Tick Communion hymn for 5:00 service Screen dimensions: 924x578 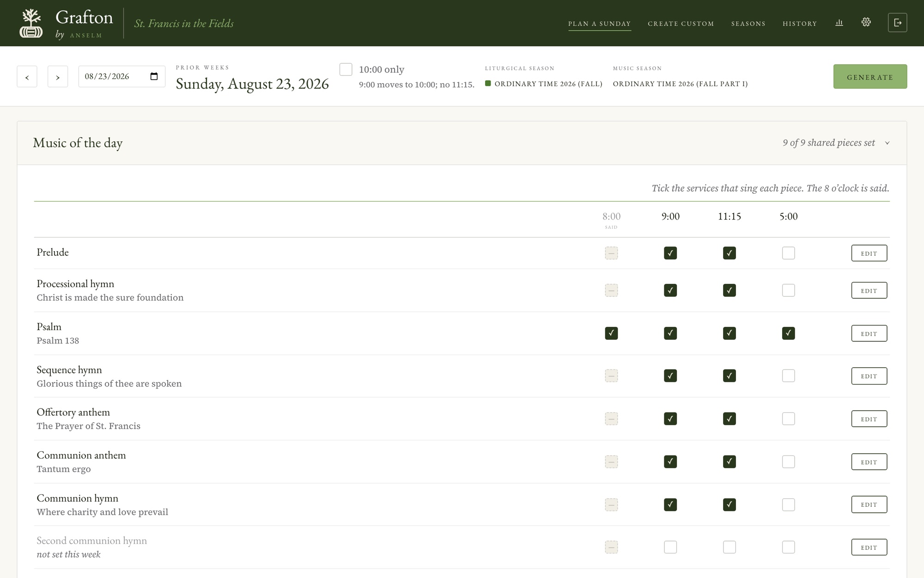click(789, 504)
